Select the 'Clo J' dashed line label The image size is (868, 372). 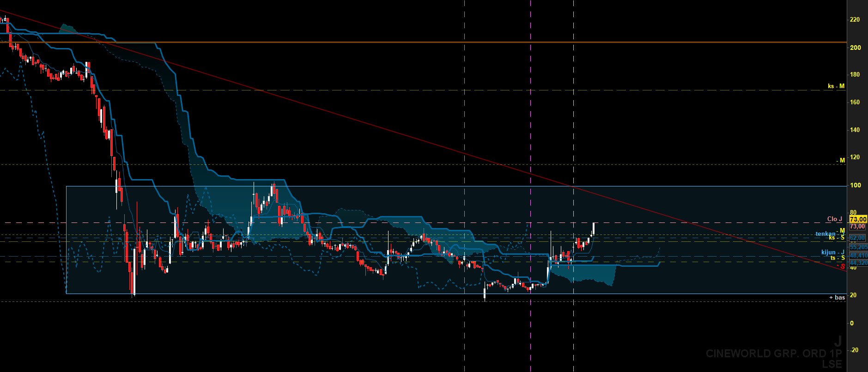(835, 219)
